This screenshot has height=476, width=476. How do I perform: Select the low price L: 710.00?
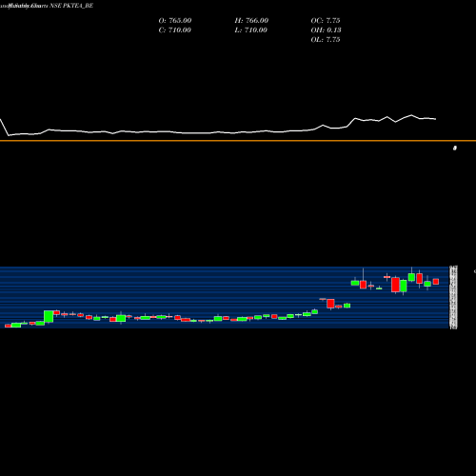(x=250, y=30)
